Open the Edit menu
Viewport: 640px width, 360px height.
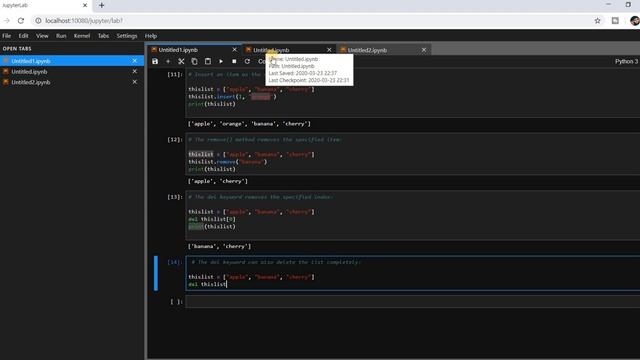[x=24, y=36]
